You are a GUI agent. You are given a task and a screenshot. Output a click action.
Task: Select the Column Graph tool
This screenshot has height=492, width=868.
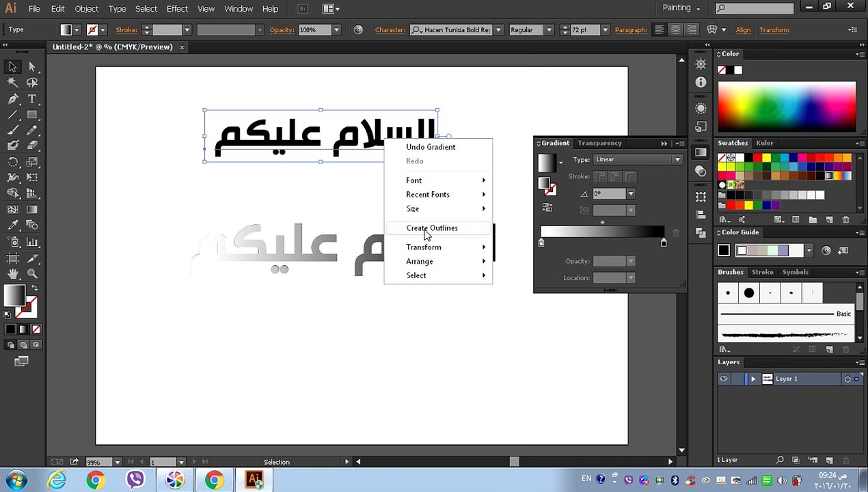(32, 242)
